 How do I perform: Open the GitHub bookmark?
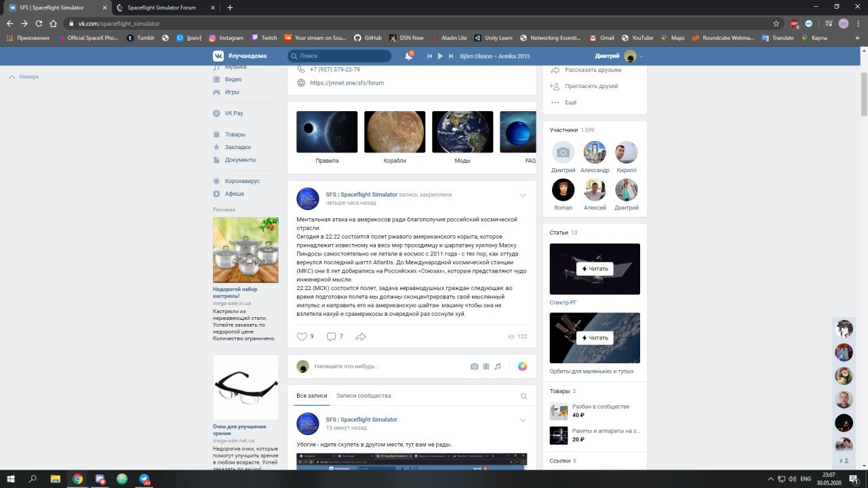click(368, 38)
